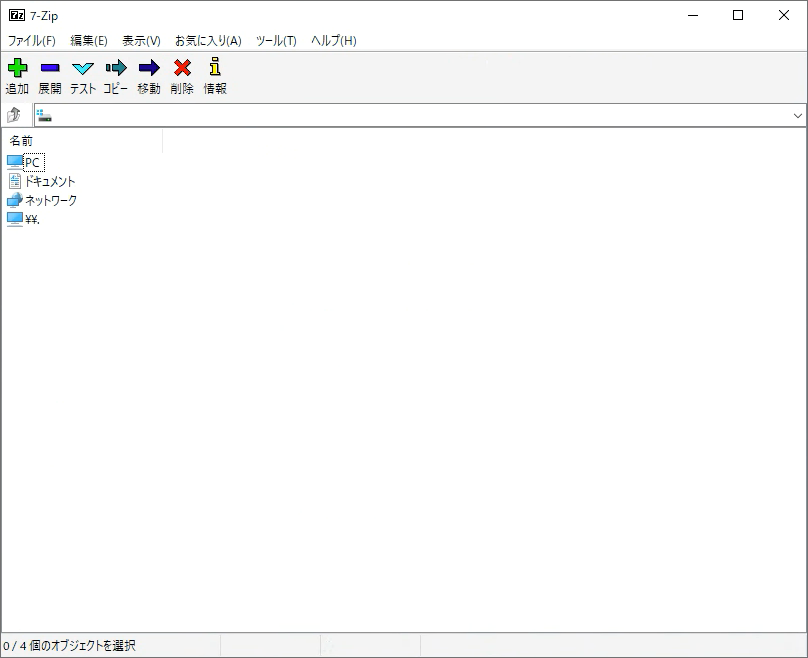Expand the address bar dropdown arrow
The width and height of the screenshot is (808, 658).
coord(797,115)
